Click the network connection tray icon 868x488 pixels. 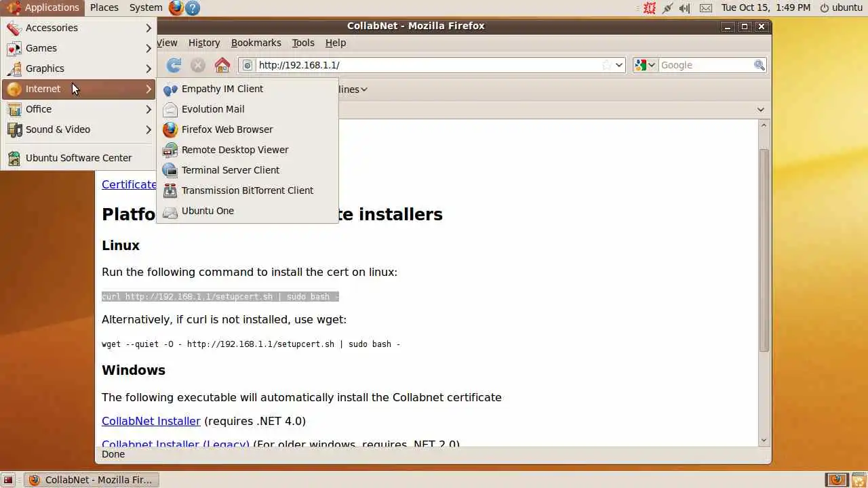(667, 7)
